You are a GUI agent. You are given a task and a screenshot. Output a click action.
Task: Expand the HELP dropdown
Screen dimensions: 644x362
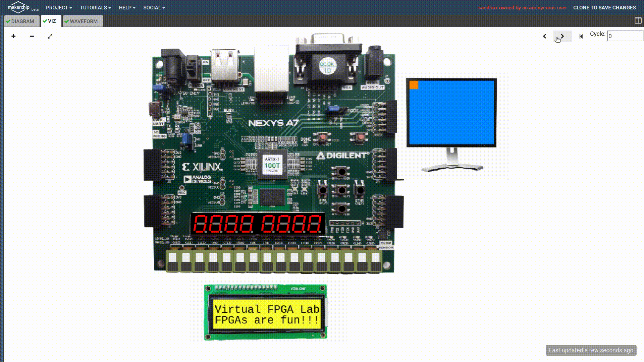pos(126,7)
